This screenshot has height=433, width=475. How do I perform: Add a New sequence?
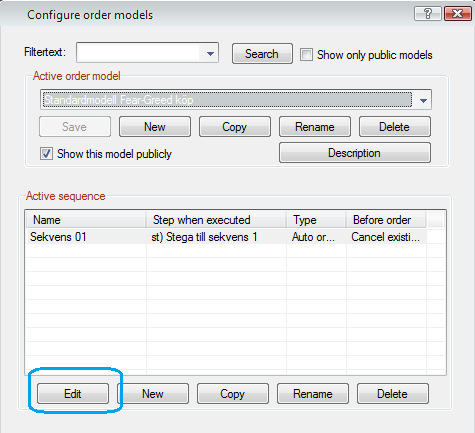153,394
